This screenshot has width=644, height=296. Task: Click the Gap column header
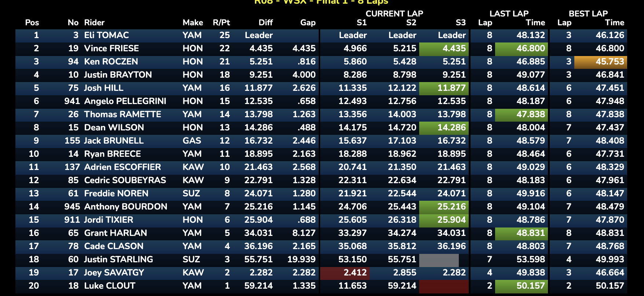coord(308,22)
